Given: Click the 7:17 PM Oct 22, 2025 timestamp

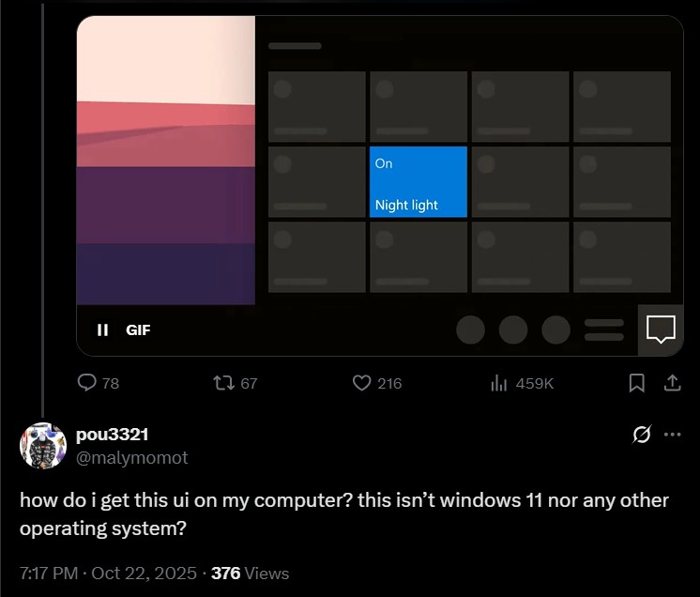Looking at the screenshot, I should point(108,573).
